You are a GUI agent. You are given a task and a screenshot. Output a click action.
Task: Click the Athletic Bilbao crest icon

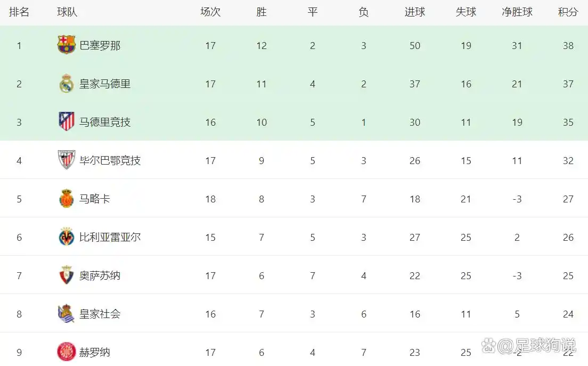(x=67, y=160)
